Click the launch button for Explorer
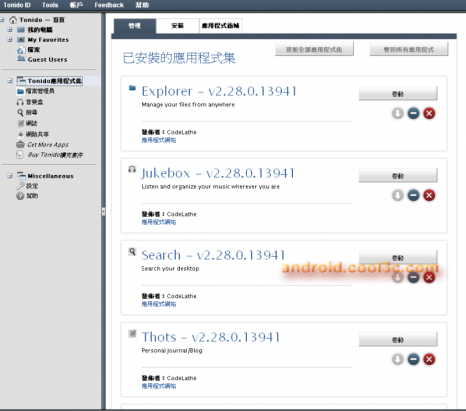 tap(398, 94)
